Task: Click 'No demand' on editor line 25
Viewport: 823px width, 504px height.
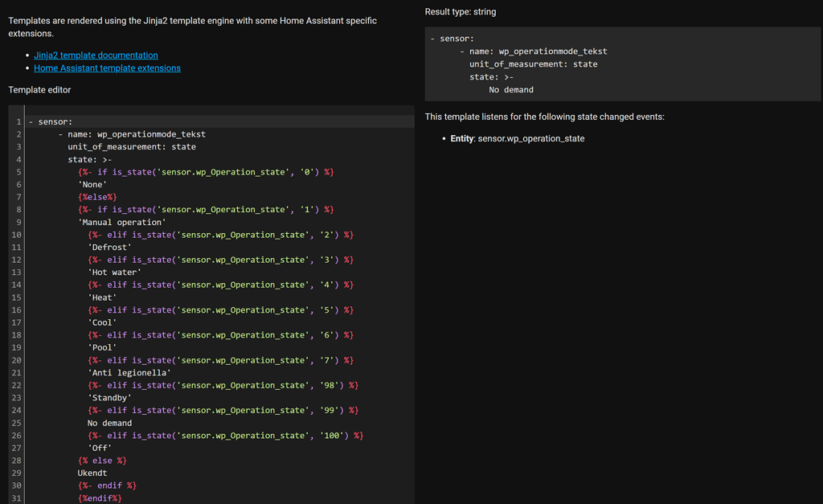Action: (x=109, y=423)
